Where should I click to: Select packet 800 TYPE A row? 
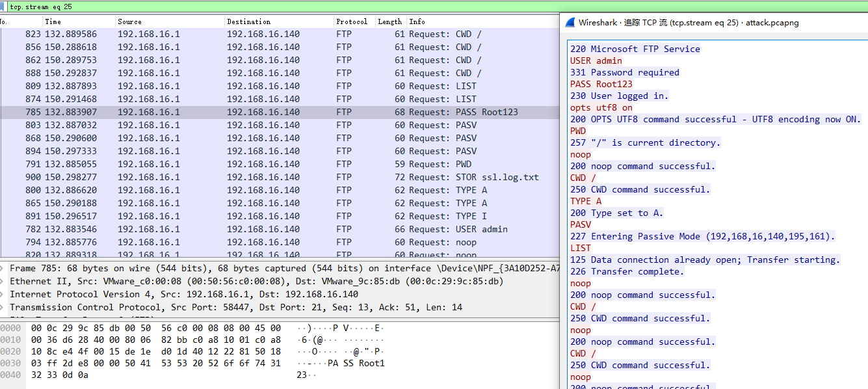pyautogui.click(x=280, y=190)
